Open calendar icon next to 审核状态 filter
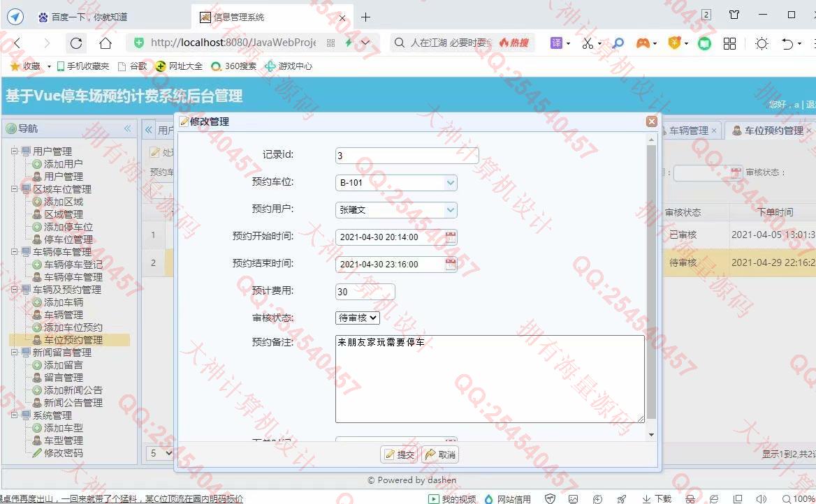Screen dimensions: 816x504 (x=736, y=172)
